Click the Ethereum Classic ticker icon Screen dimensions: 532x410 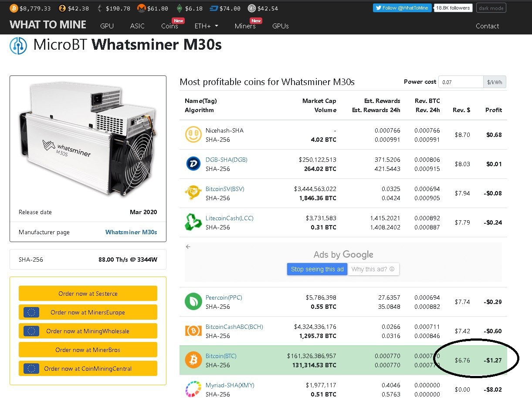click(x=180, y=8)
